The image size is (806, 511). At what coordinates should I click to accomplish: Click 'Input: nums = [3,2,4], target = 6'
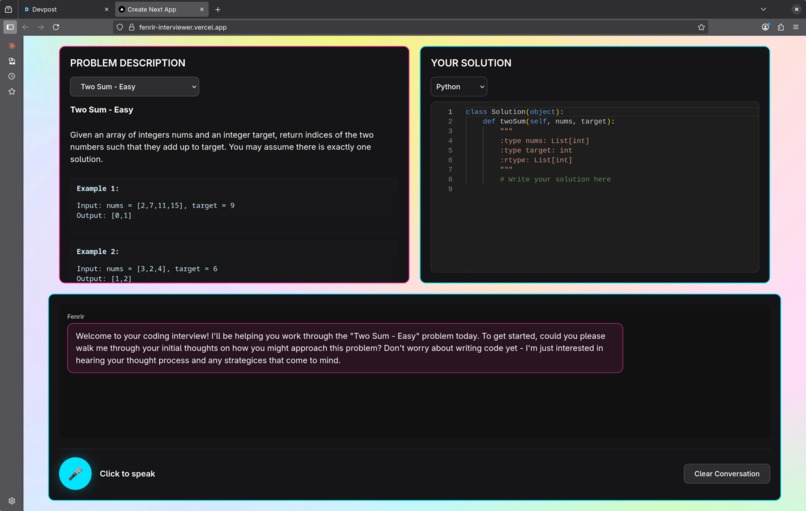pyautogui.click(x=147, y=269)
